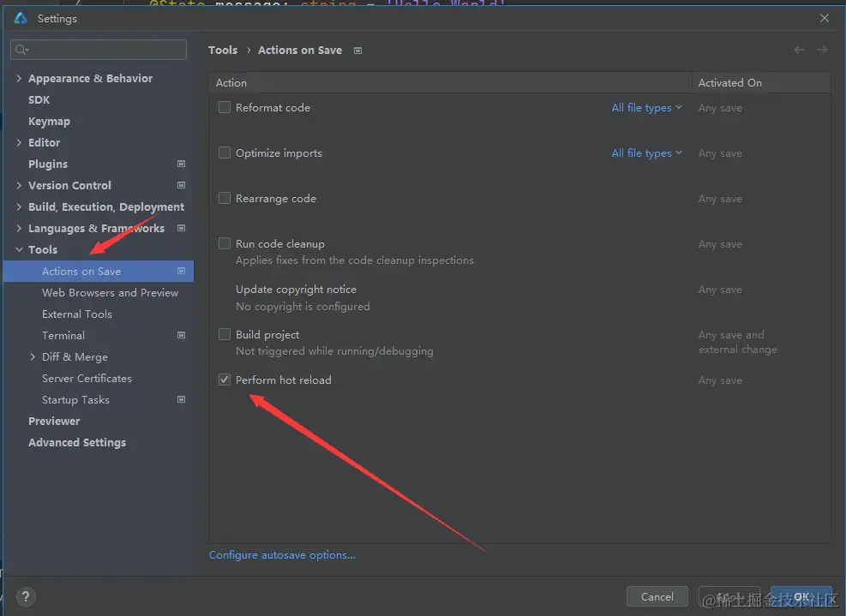Expand the Editor section chevron
This screenshot has height=616, width=846.
[19, 142]
